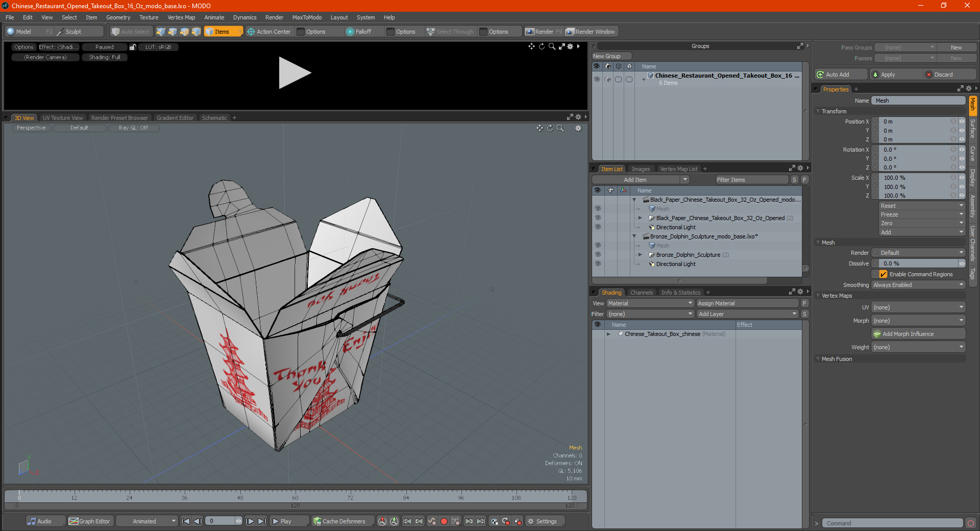Click the current frame slider field
The width and height of the screenshot is (980, 531).
point(224,521)
